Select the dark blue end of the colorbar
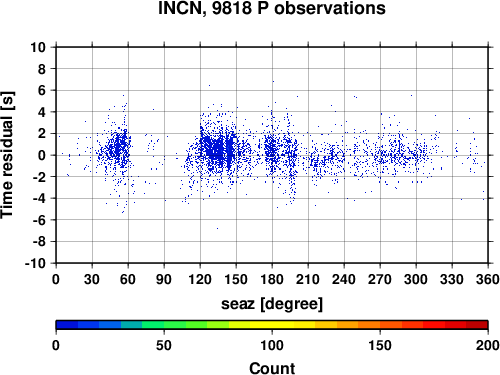 pos(67,325)
